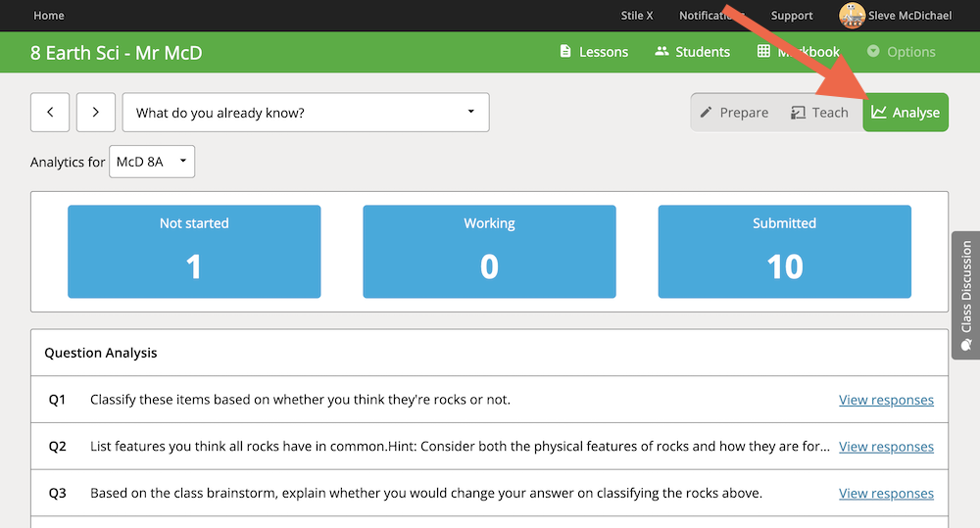Screen dimensions: 980x528
Task: Switch to Prepare mode
Action: point(734,113)
